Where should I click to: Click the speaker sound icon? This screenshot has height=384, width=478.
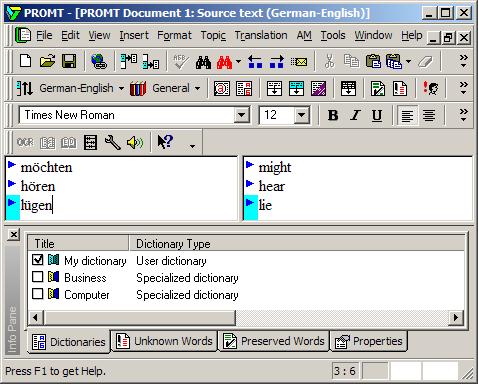135,143
